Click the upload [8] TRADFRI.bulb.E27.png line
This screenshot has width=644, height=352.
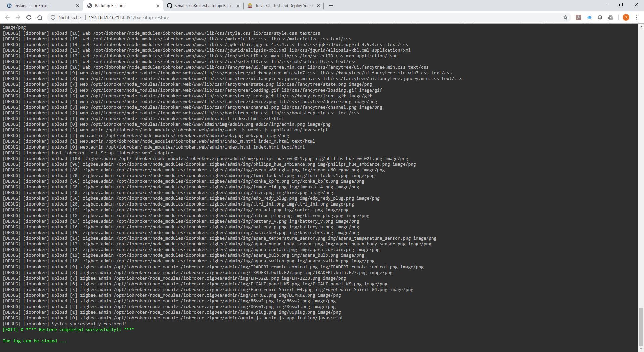point(198,272)
